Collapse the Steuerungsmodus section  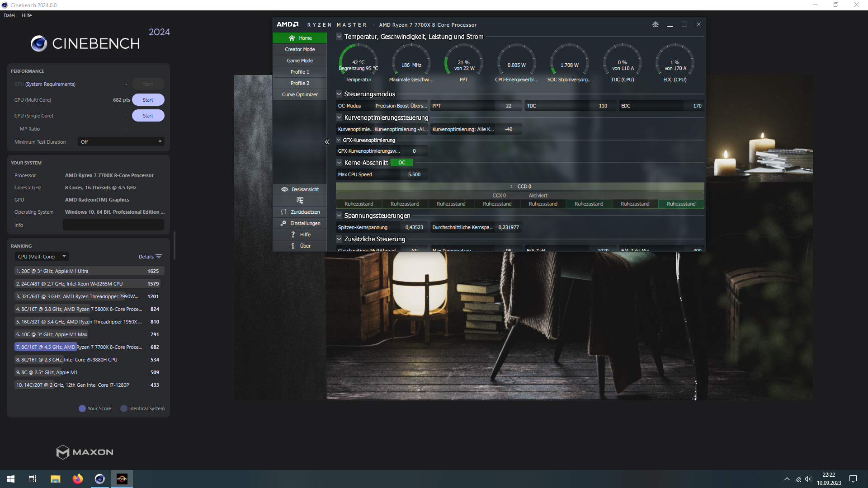click(x=339, y=94)
